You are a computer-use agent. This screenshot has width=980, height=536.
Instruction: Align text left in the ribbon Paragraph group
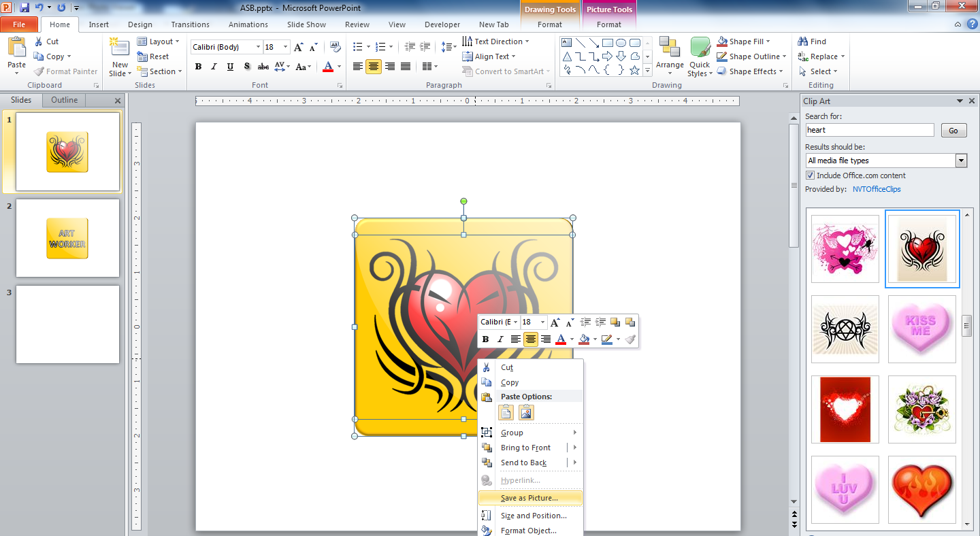tap(358, 67)
